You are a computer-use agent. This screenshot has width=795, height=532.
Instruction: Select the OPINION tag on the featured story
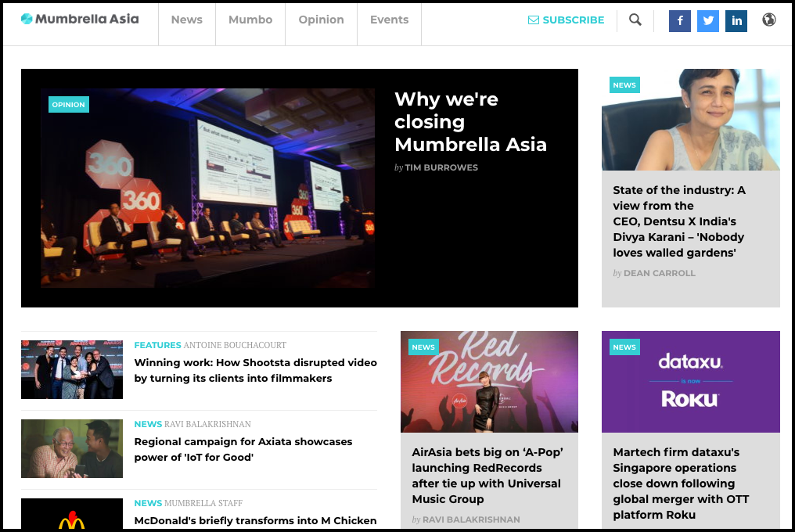68,104
